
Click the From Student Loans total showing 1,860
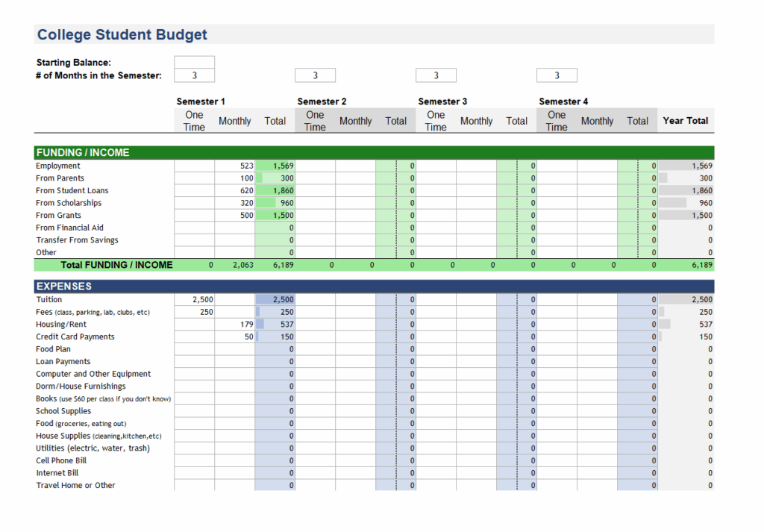tap(276, 190)
